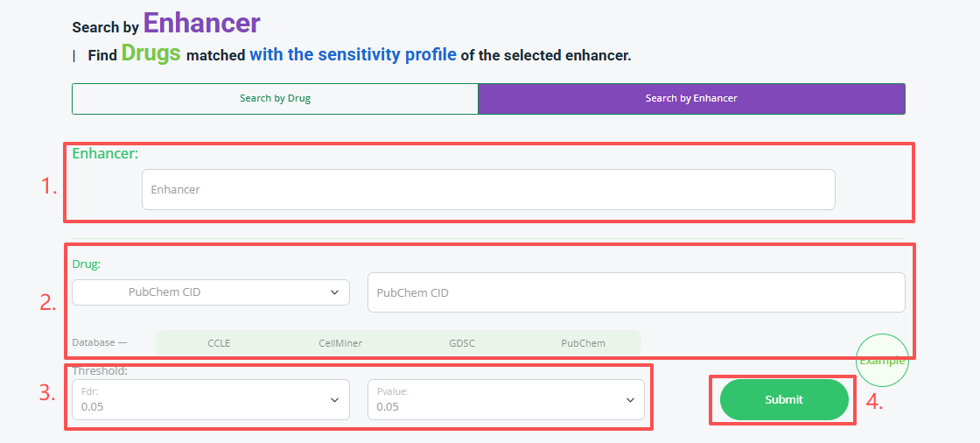The height and width of the screenshot is (443, 980).
Task: Switch to Search by Drug tab
Action: (275, 99)
